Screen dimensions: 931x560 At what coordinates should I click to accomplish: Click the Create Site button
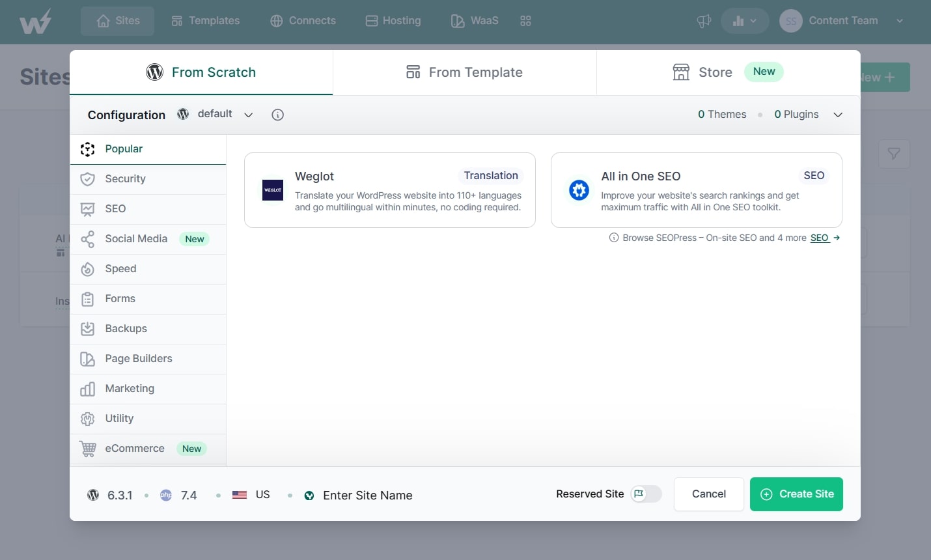point(796,494)
